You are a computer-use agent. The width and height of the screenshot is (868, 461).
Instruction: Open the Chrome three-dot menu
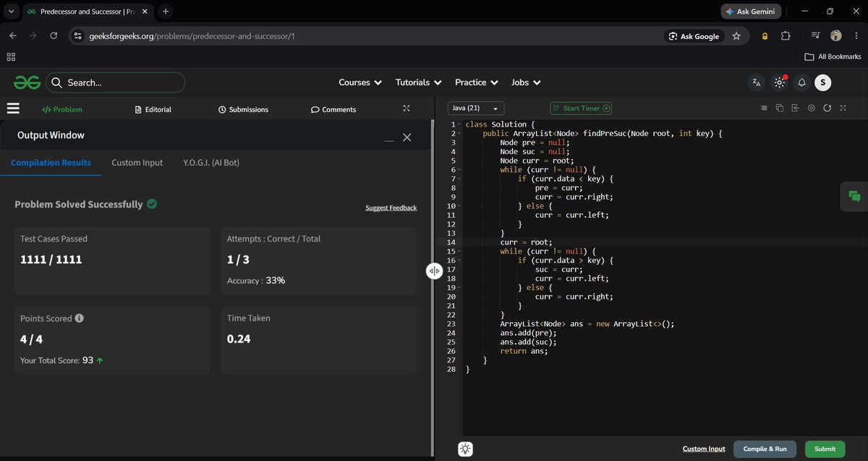point(856,36)
